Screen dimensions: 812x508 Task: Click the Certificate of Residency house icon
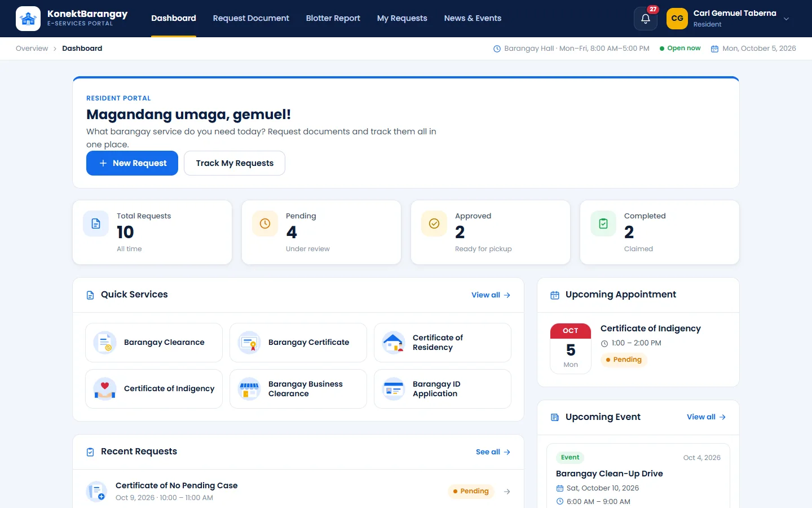394,343
